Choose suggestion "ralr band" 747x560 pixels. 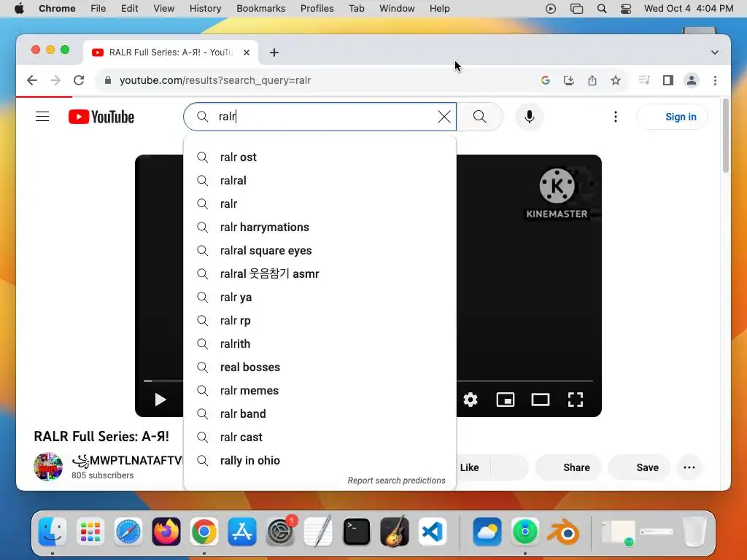[x=320, y=414]
